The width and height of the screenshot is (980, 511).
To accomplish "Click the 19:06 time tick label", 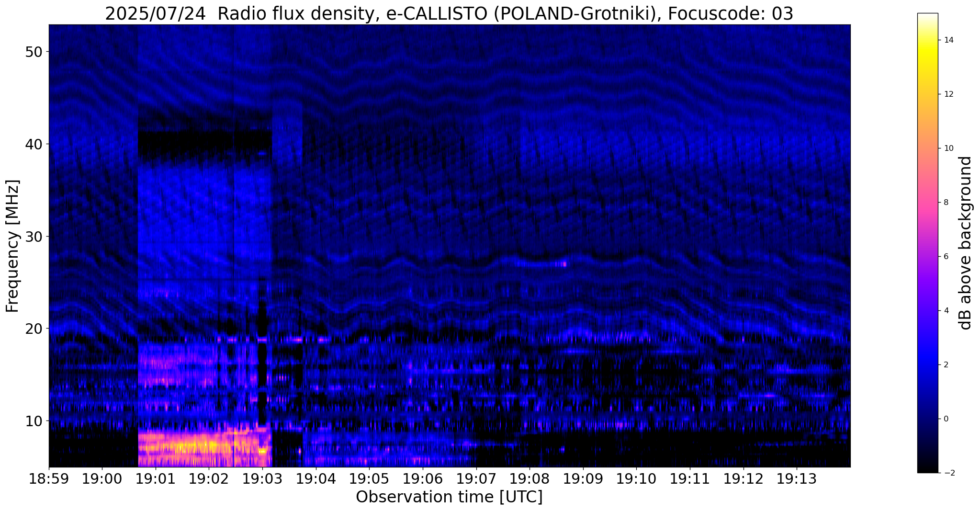I will pos(423,479).
